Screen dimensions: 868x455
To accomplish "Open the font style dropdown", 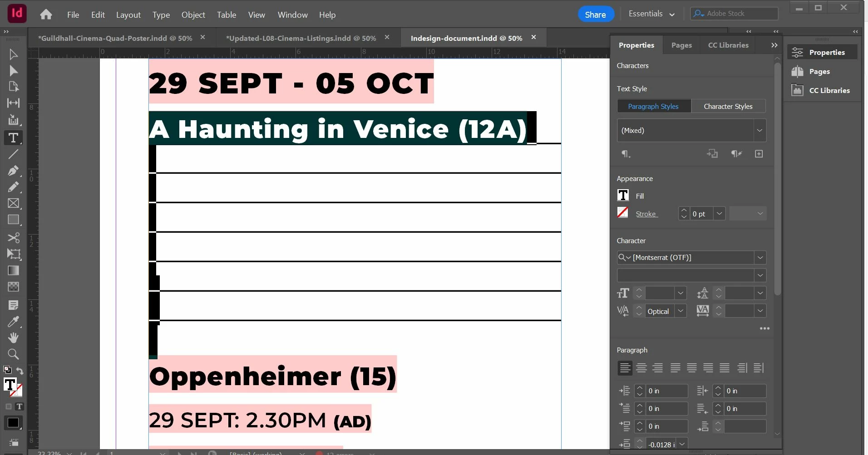I will point(760,275).
